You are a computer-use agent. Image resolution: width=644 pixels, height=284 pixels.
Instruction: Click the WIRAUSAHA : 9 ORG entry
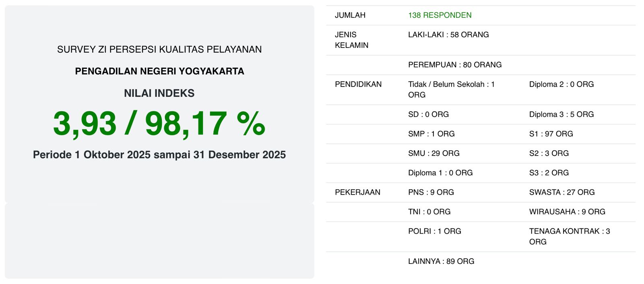(x=567, y=212)
